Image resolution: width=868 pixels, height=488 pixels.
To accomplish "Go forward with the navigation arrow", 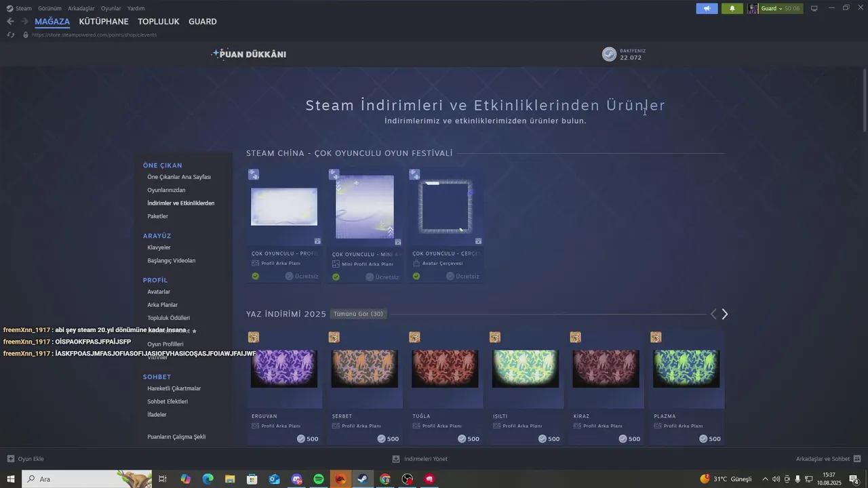I will click(24, 22).
